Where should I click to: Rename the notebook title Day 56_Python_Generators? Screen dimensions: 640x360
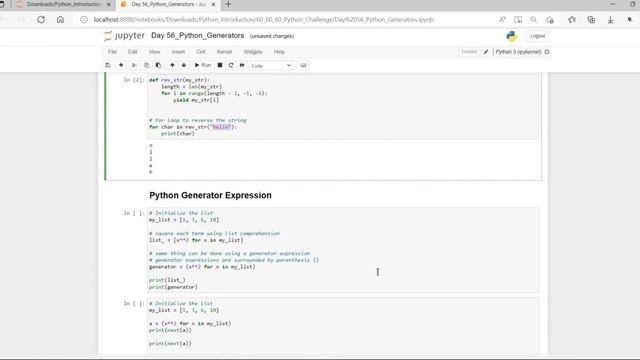pyautogui.click(x=198, y=36)
